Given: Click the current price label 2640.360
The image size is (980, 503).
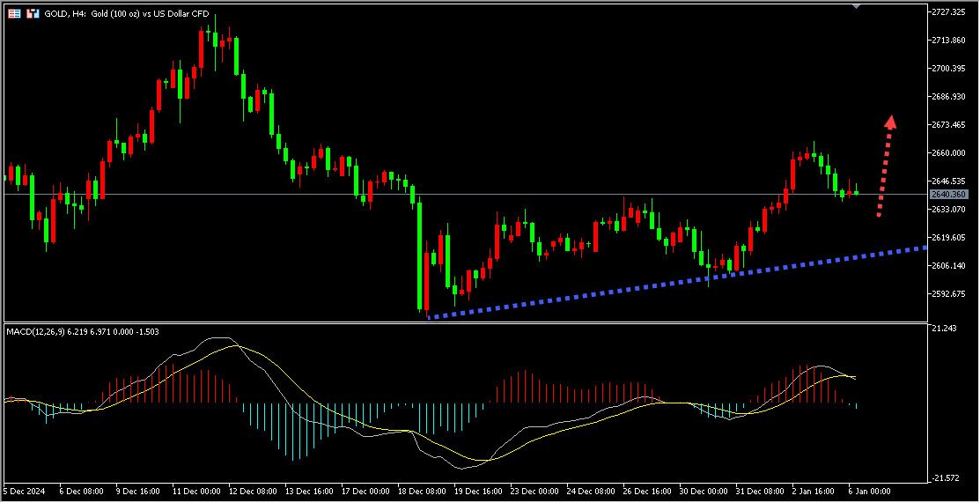Looking at the screenshot, I should click(948, 194).
